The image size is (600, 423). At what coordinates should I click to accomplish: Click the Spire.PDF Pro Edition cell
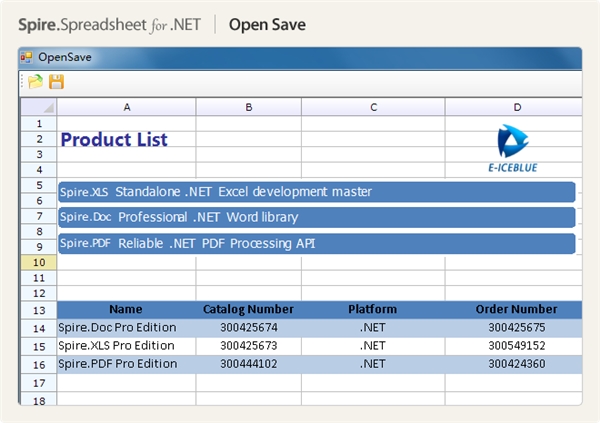126,364
